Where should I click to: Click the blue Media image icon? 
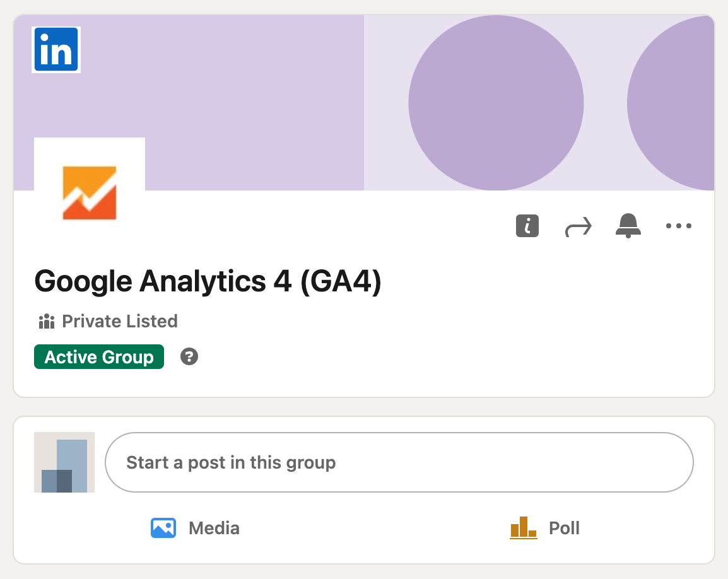(x=163, y=527)
